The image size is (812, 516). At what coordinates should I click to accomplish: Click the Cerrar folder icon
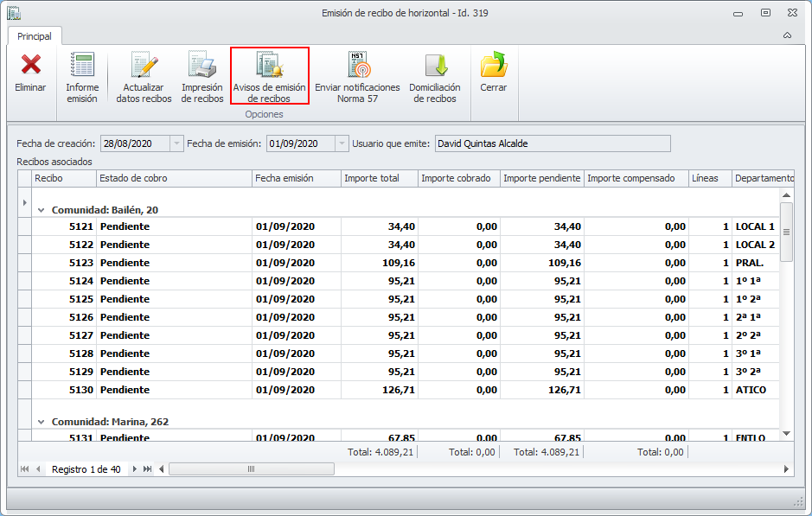click(x=493, y=66)
